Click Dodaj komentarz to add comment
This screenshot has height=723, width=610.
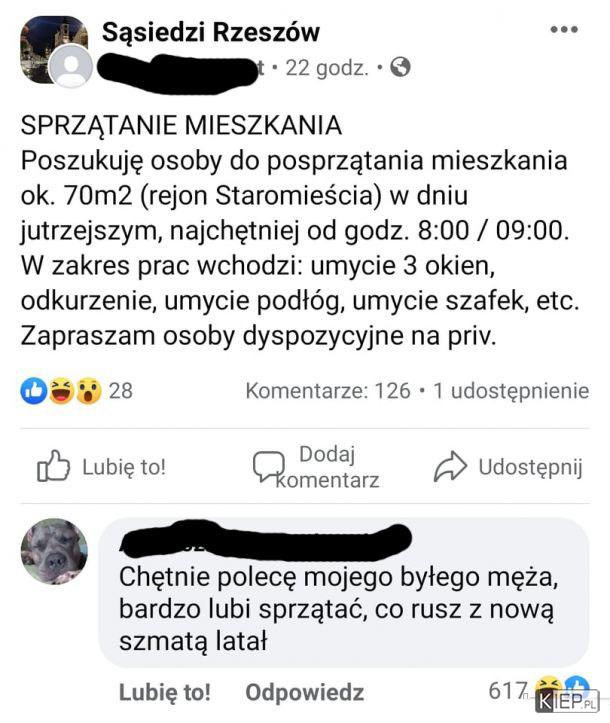(327, 467)
